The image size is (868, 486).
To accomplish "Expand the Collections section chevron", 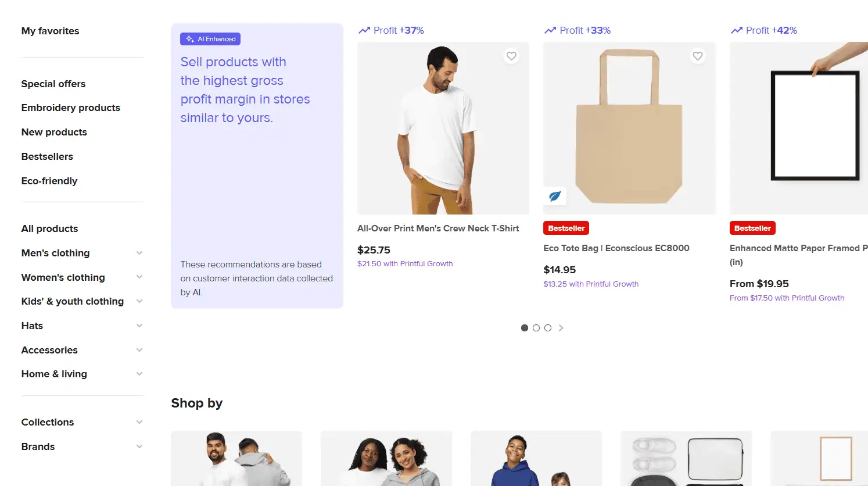I will pyautogui.click(x=139, y=422).
